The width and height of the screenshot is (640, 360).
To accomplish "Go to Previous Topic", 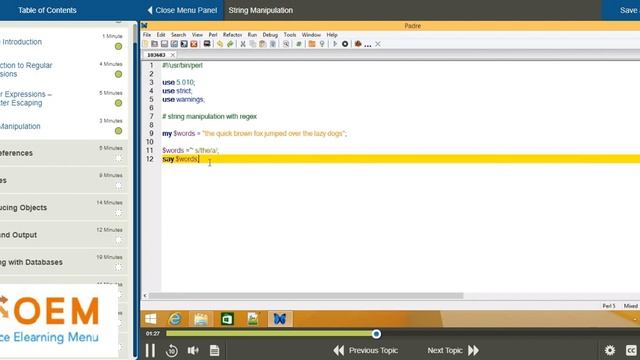I will (365, 350).
